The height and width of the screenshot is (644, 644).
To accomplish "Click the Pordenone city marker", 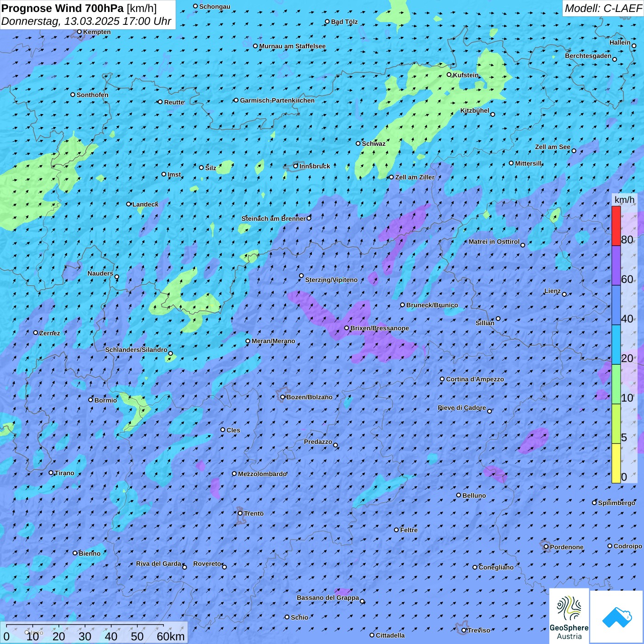I will click(x=546, y=547).
